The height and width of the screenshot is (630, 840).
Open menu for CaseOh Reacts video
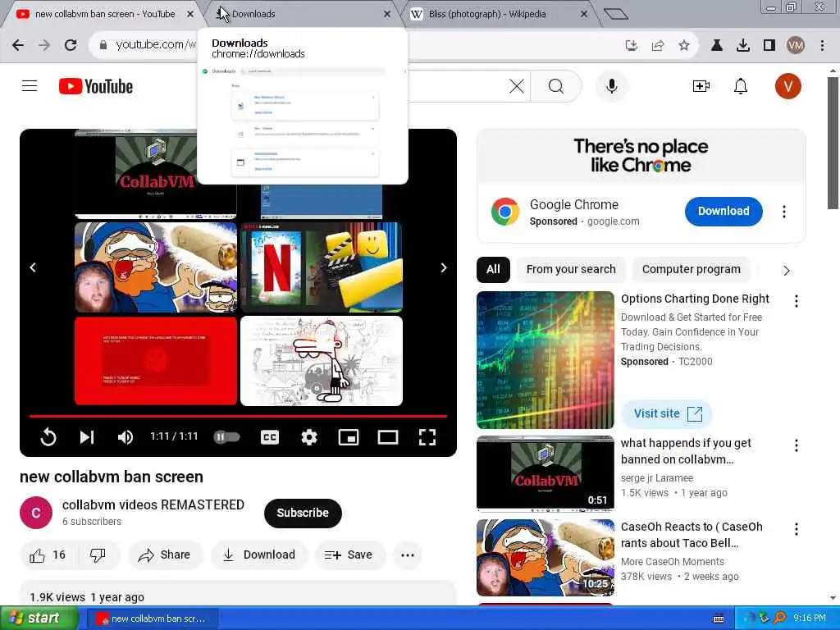pos(796,529)
